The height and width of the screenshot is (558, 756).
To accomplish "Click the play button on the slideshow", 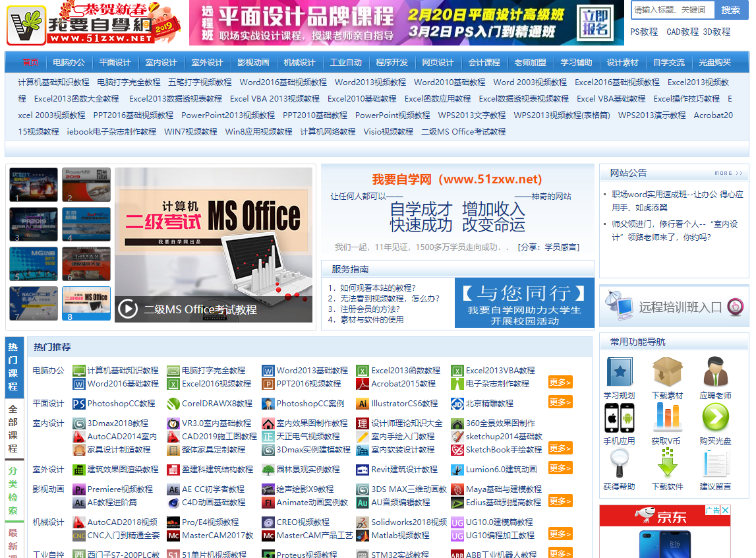I will coord(128,309).
